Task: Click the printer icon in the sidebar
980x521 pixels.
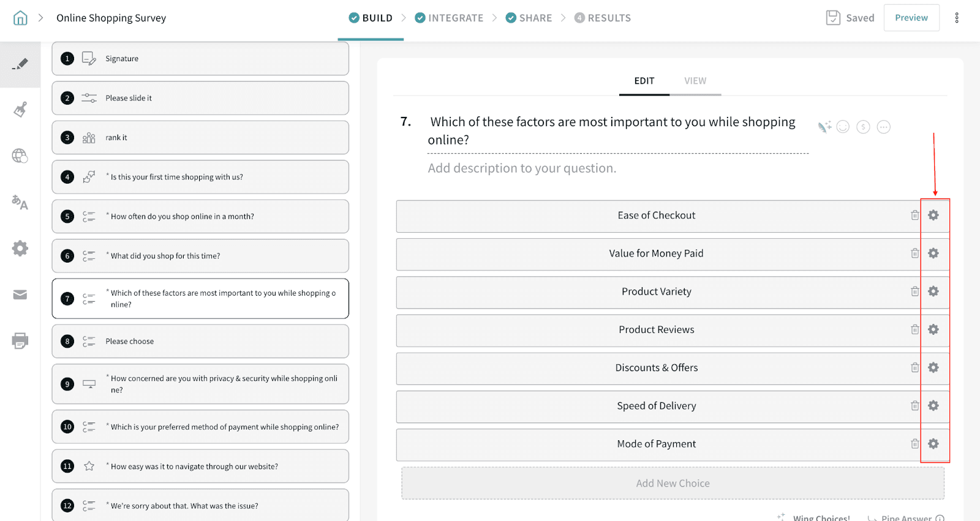Action: click(20, 341)
